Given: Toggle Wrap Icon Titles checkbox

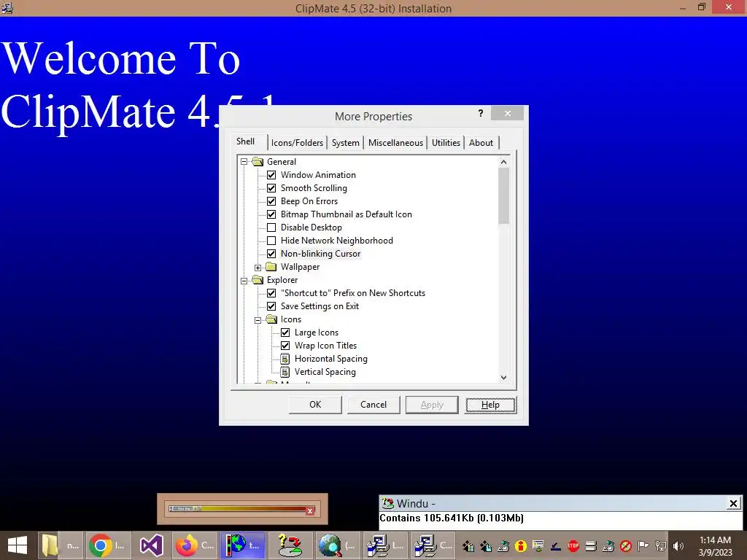Looking at the screenshot, I should [285, 346].
